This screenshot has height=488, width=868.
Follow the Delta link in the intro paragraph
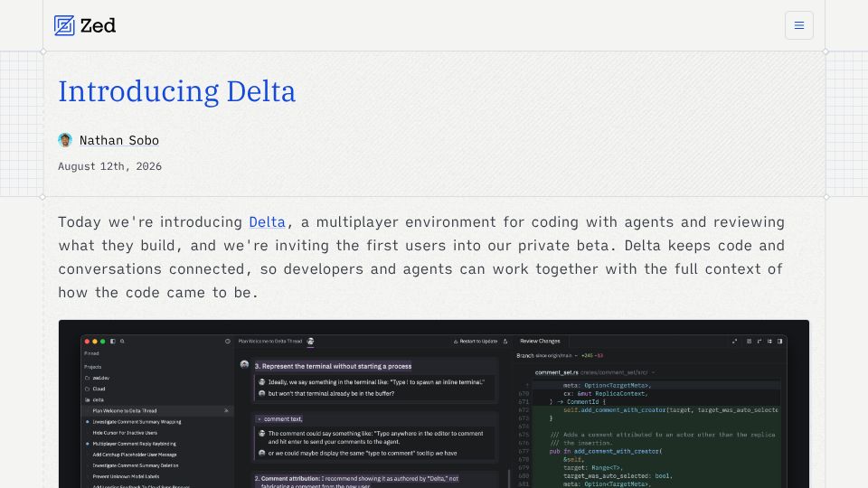click(x=267, y=222)
